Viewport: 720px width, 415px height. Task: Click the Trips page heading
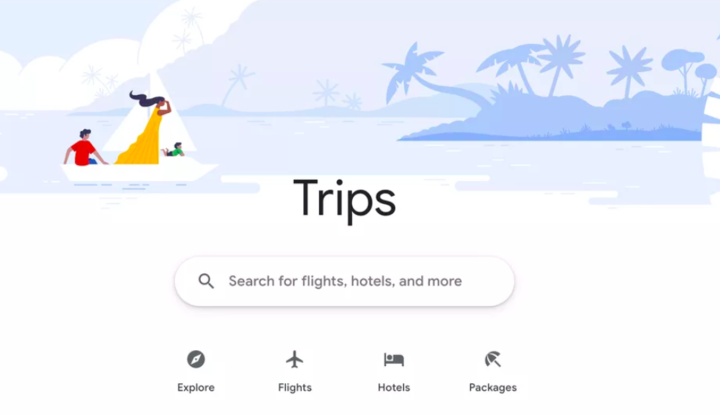point(344,198)
